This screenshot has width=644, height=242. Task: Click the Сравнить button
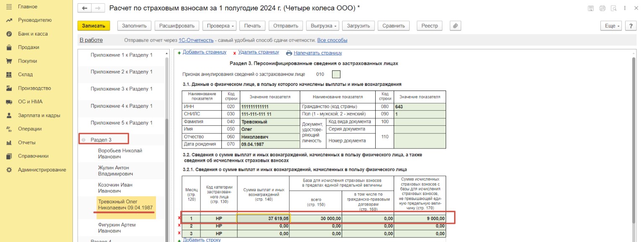click(394, 26)
